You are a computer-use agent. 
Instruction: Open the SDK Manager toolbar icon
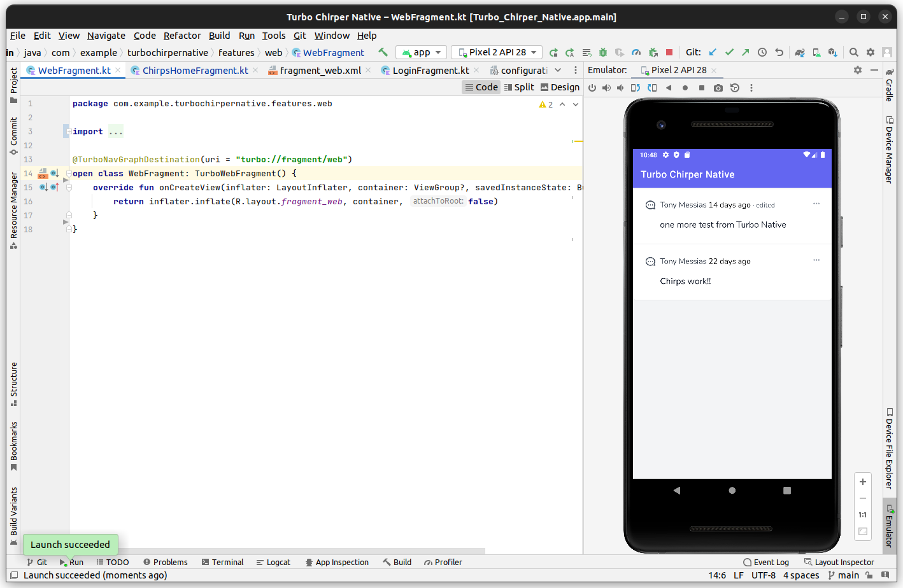833,52
